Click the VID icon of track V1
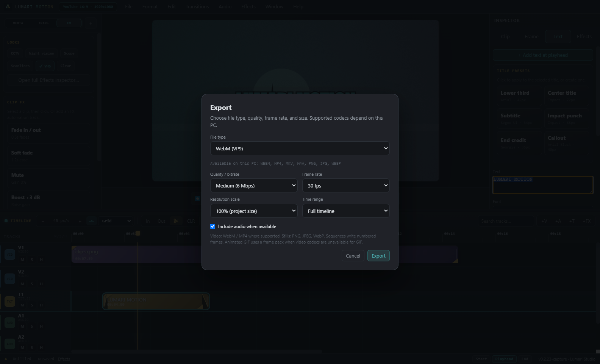Image resolution: width=600 pixels, height=364 pixels. click(x=10, y=255)
